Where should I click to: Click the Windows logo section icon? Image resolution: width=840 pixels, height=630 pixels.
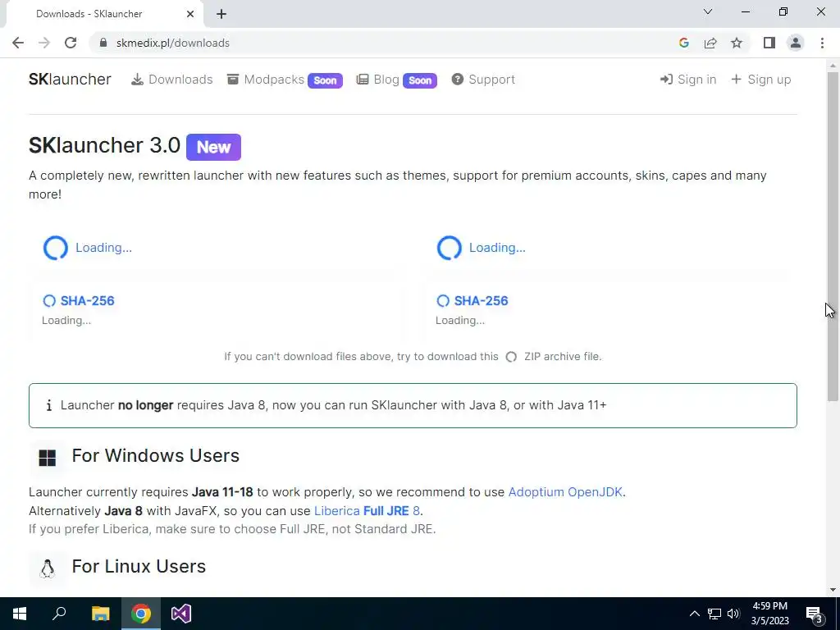click(47, 458)
